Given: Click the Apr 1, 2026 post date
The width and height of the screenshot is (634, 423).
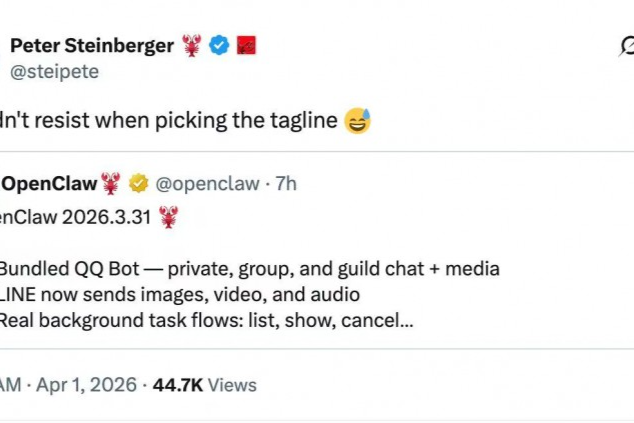Looking at the screenshot, I should (x=85, y=385).
